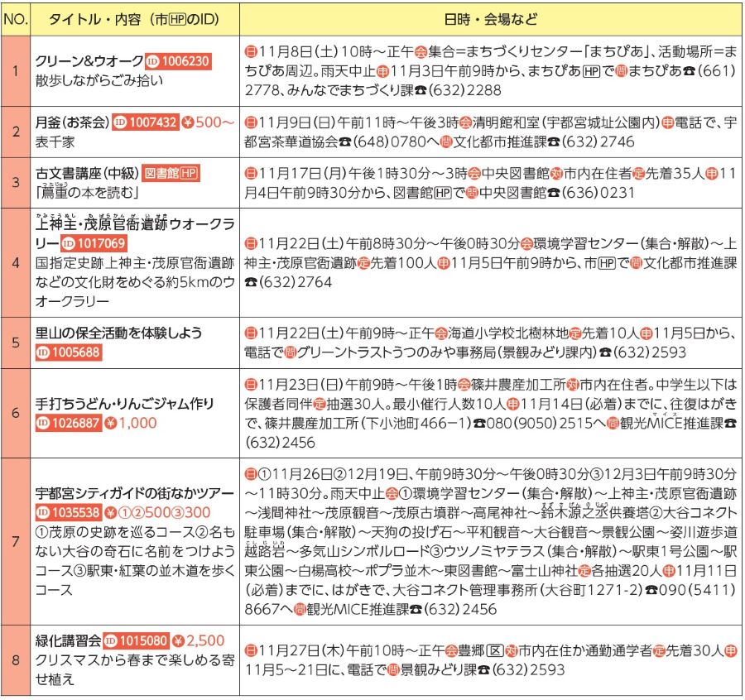Viewport: 745px width, 700px height.
Task: Click the yen icon beside 1,000
Action: click(112, 422)
